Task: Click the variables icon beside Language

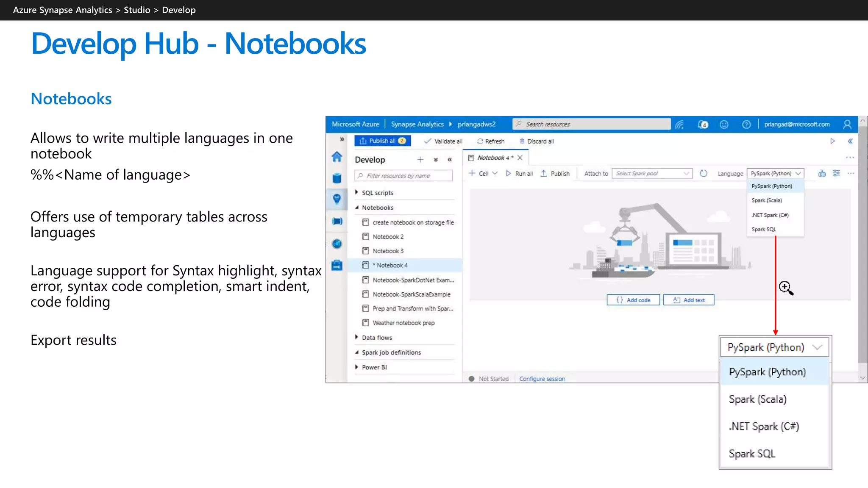Action: point(822,173)
